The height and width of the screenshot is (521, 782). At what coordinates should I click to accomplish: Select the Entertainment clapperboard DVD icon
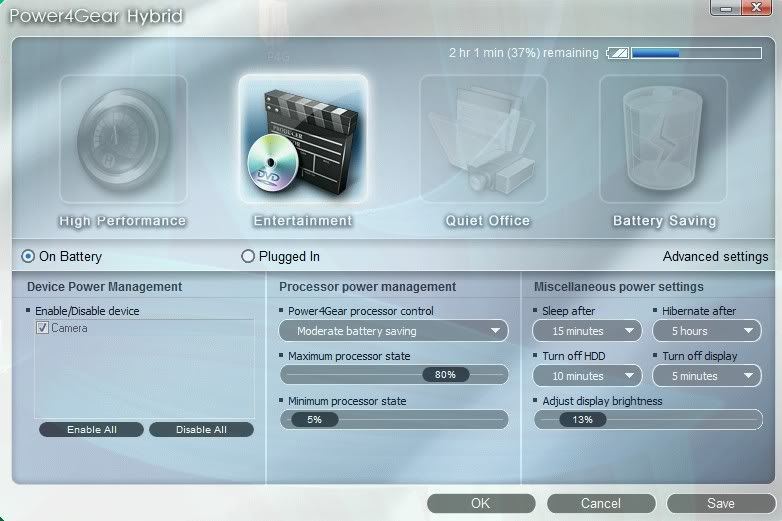pyautogui.click(x=303, y=139)
